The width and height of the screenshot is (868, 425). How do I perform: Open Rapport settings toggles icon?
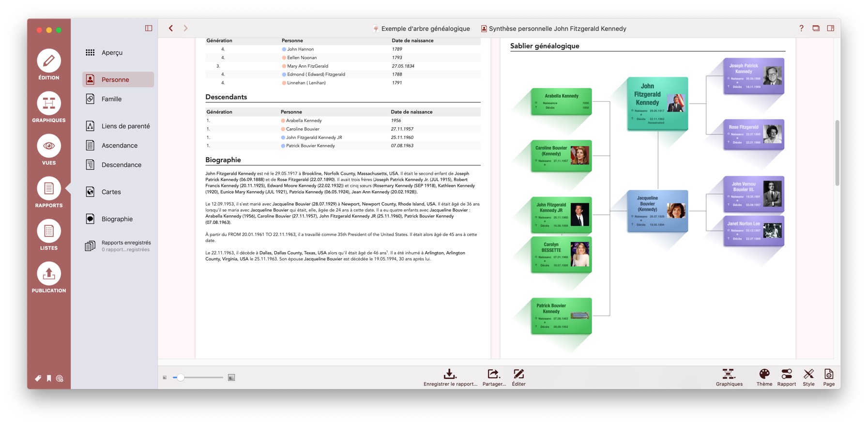pos(786,378)
